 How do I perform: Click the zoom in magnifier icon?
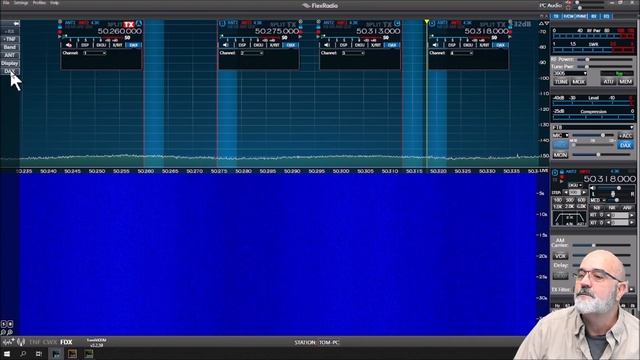(10, 332)
